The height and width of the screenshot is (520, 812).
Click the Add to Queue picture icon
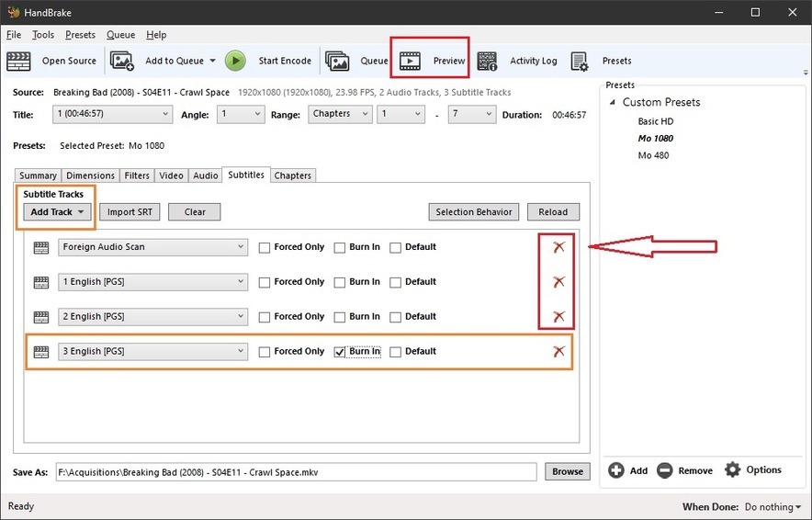pos(121,62)
